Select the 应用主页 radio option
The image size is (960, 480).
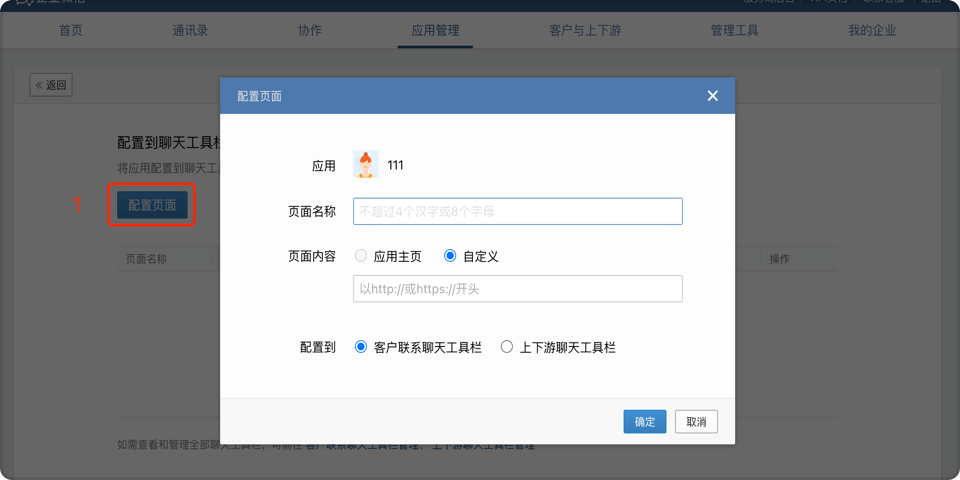click(x=361, y=256)
